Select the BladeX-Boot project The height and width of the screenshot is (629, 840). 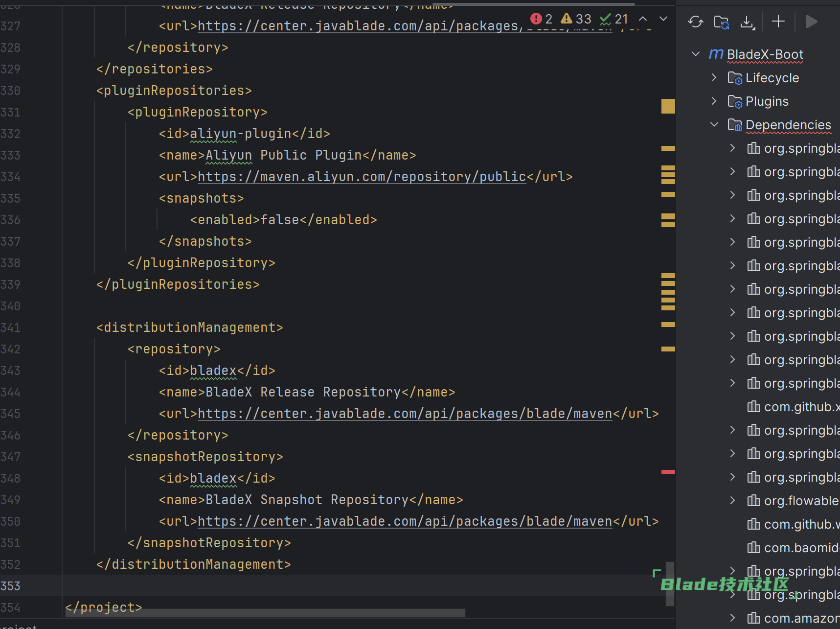point(765,54)
